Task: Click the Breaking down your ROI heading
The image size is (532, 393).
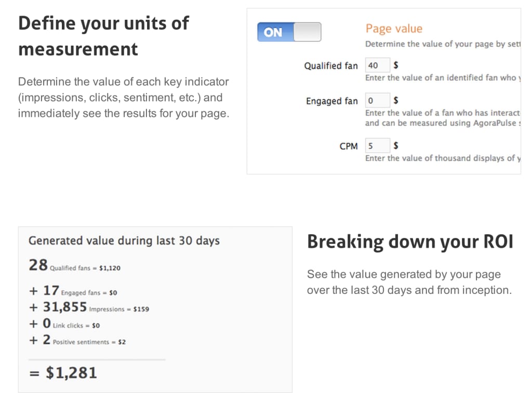Action: [410, 241]
